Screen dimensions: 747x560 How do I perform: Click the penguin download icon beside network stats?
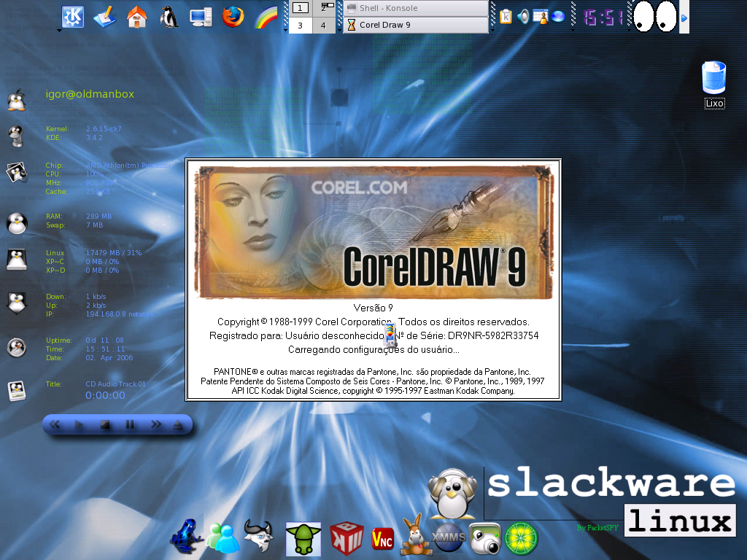point(17,303)
